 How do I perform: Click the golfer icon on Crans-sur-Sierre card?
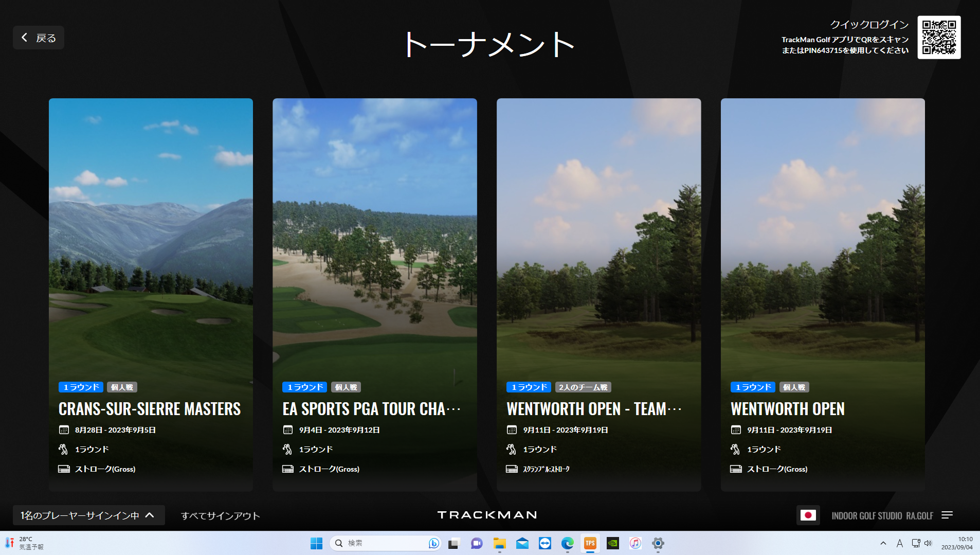tap(63, 450)
